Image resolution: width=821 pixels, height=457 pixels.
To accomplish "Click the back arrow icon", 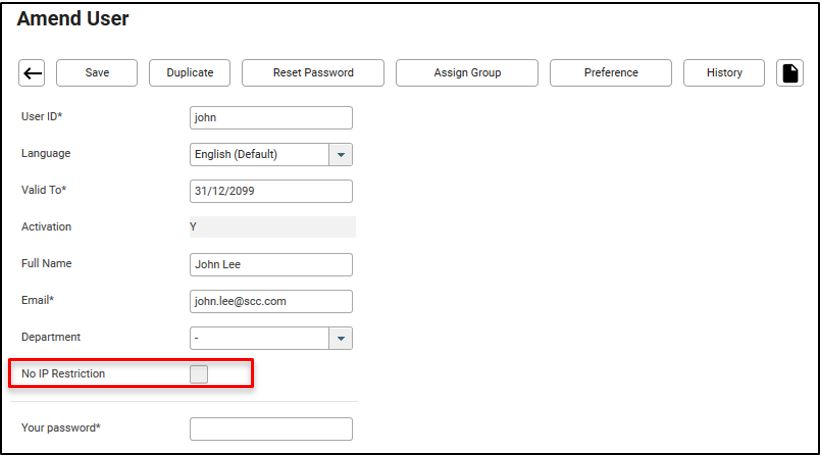I will (33, 73).
